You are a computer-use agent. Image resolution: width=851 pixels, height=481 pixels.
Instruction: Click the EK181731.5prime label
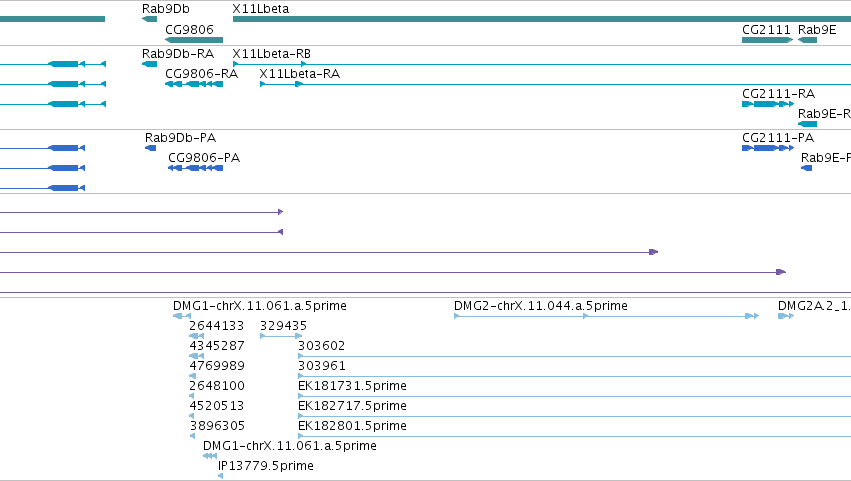[352, 386]
